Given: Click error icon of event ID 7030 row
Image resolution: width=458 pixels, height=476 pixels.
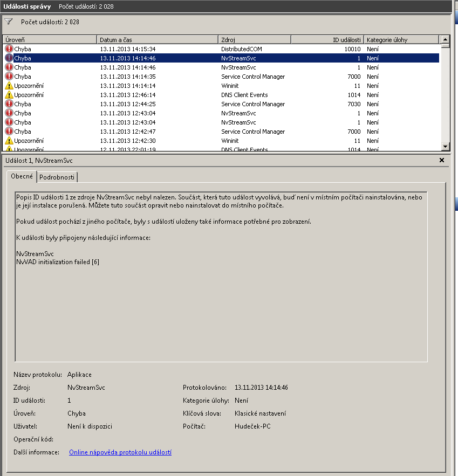Looking at the screenshot, I should (9, 104).
